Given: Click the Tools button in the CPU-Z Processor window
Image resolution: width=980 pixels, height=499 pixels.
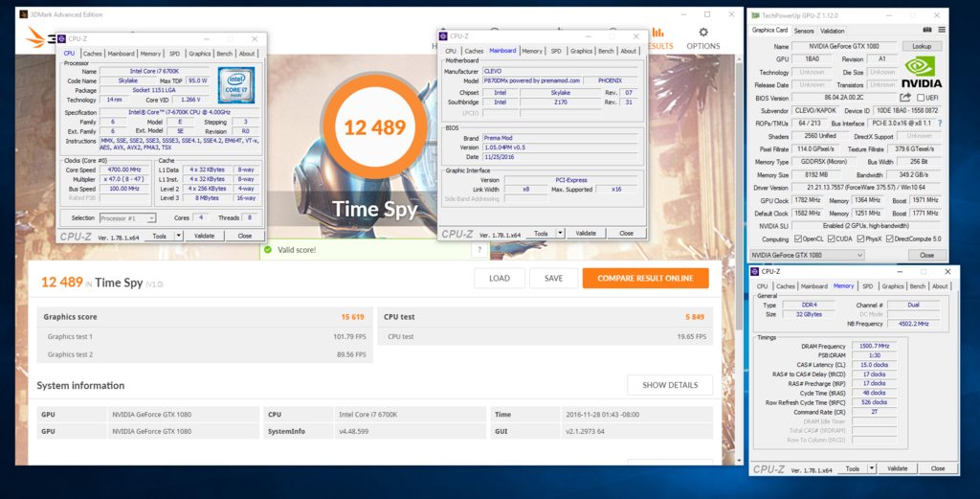Looking at the screenshot, I should pos(160,236).
